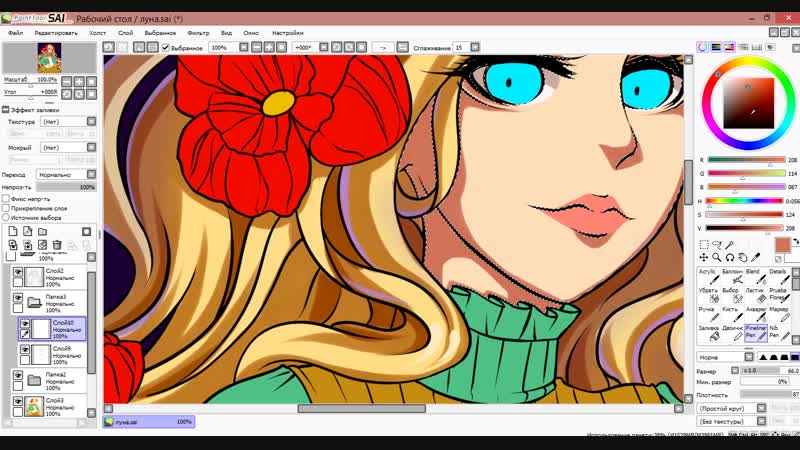Enable the Фикс непр-ть checkbox
800x450 pixels.
(6, 198)
